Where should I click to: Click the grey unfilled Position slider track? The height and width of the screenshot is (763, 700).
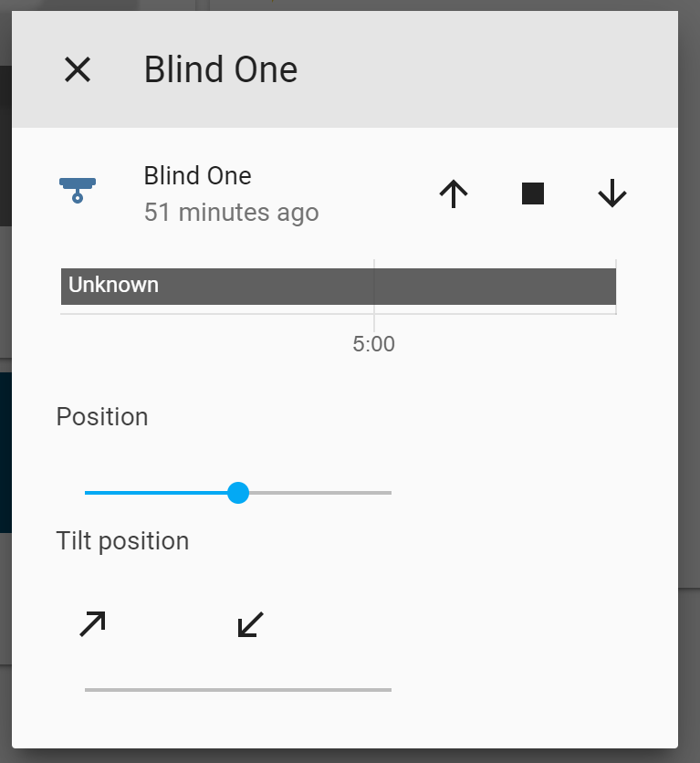click(x=319, y=493)
